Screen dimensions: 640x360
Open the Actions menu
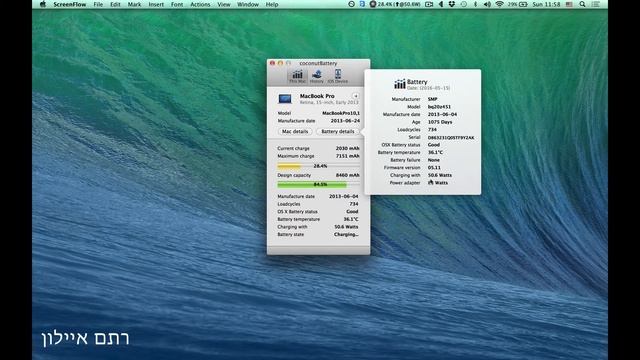click(x=200, y=4)
